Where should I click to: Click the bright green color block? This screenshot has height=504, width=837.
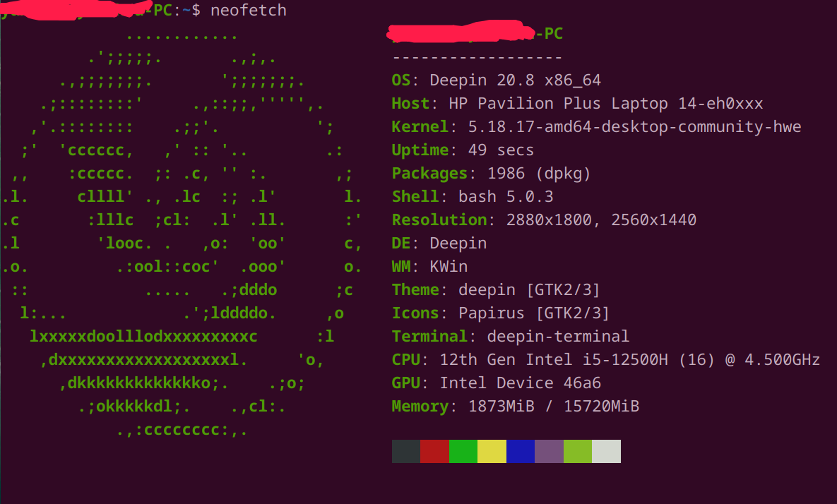[463, 451]
